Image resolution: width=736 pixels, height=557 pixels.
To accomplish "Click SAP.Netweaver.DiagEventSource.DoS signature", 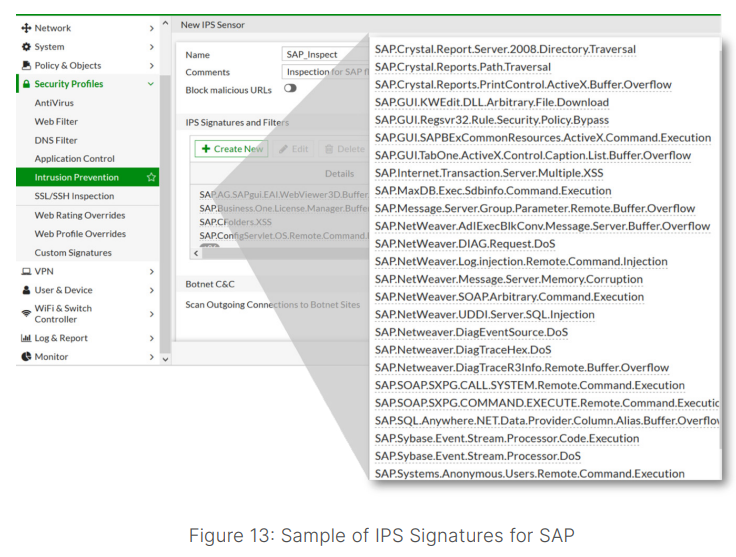I will coord(471,332).
